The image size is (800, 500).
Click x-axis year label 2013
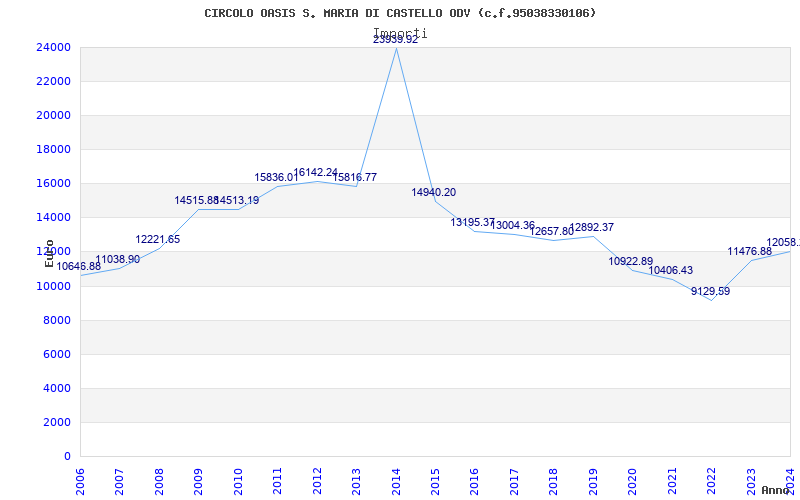356,481
